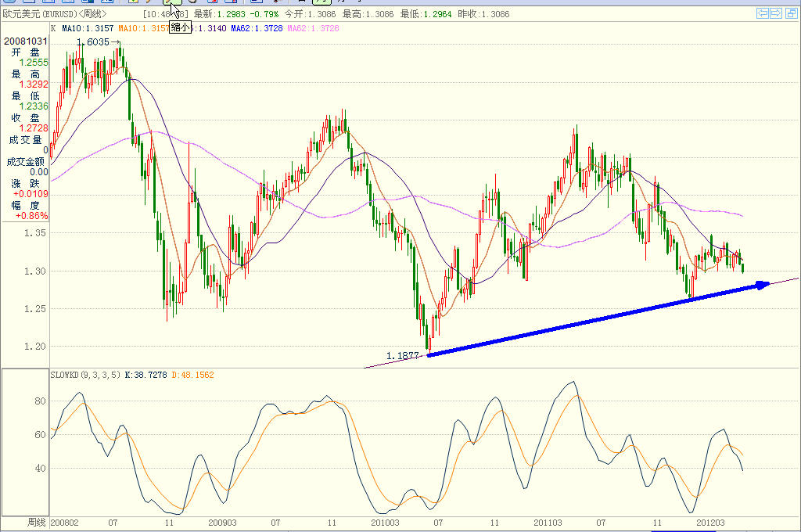Click the 60 level on the SLOWKD axis
Screen dimensions: 801x532
pyautogui.click(x=40, y=435)
